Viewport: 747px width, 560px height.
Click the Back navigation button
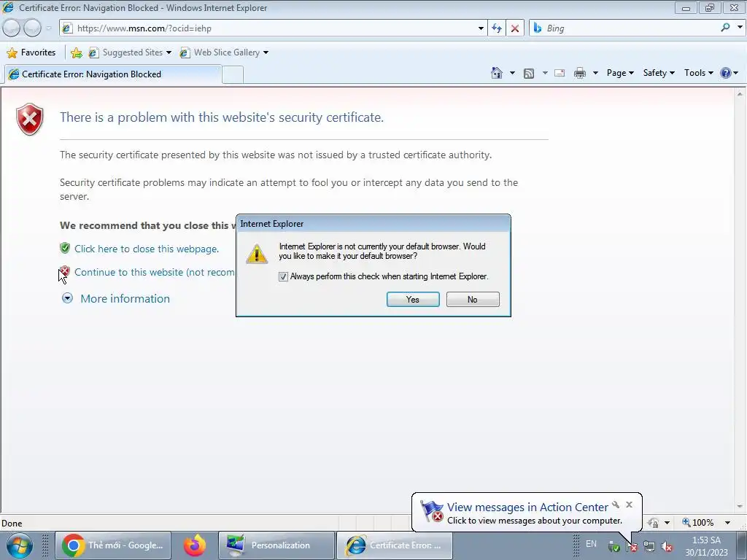pyautogui.click(x=12, y=28)
